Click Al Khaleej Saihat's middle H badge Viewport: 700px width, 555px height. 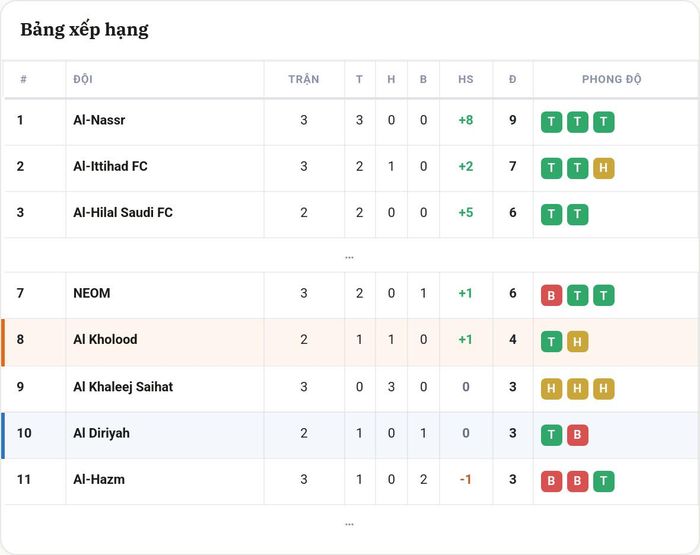577,388
